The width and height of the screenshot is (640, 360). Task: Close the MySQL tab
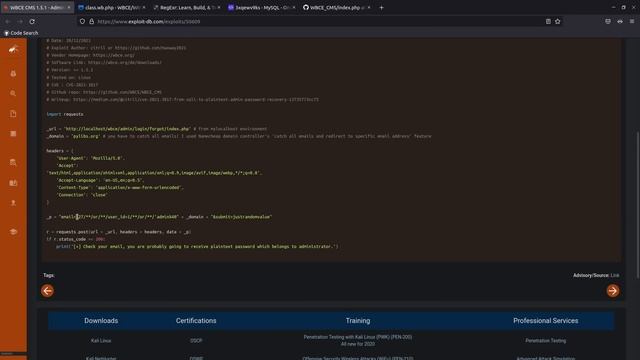click(x=293, y=7)
